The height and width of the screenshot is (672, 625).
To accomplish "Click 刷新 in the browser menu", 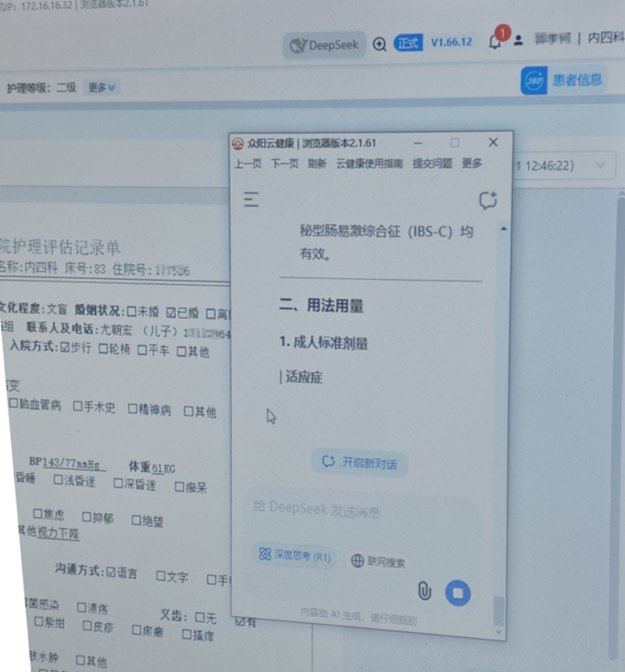I will tap(317, 163).
